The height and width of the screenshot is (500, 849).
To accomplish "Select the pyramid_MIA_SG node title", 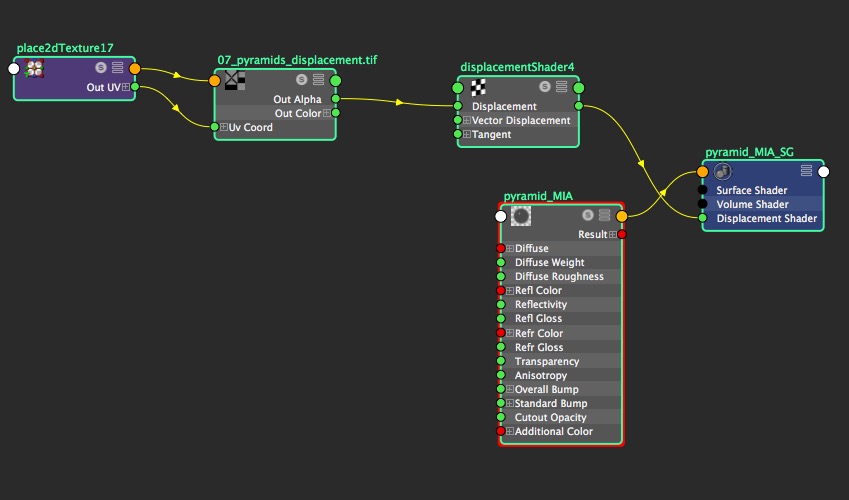I will pyautogui.click(x=749, y=152).
